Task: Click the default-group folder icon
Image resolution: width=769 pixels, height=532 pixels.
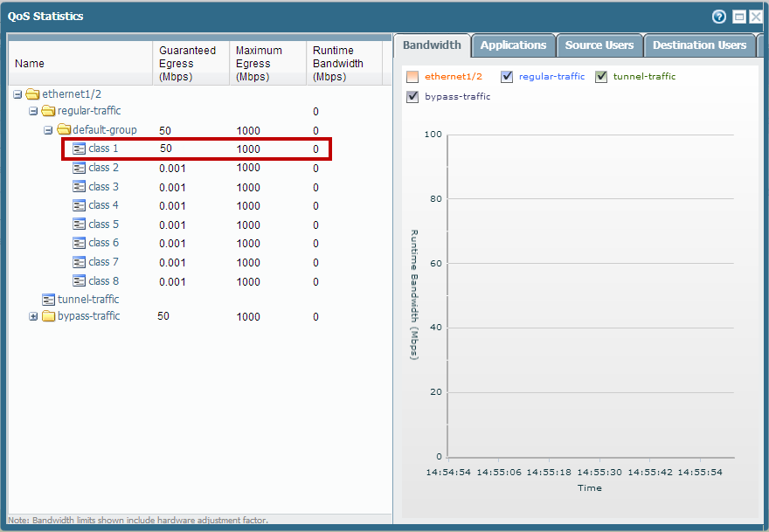Action: [64, 130]
